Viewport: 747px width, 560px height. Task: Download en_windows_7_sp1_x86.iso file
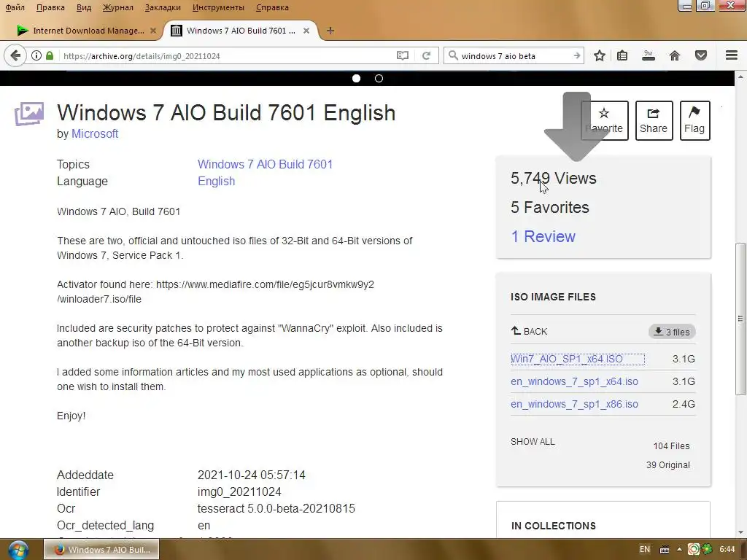(x=575, y=404)
